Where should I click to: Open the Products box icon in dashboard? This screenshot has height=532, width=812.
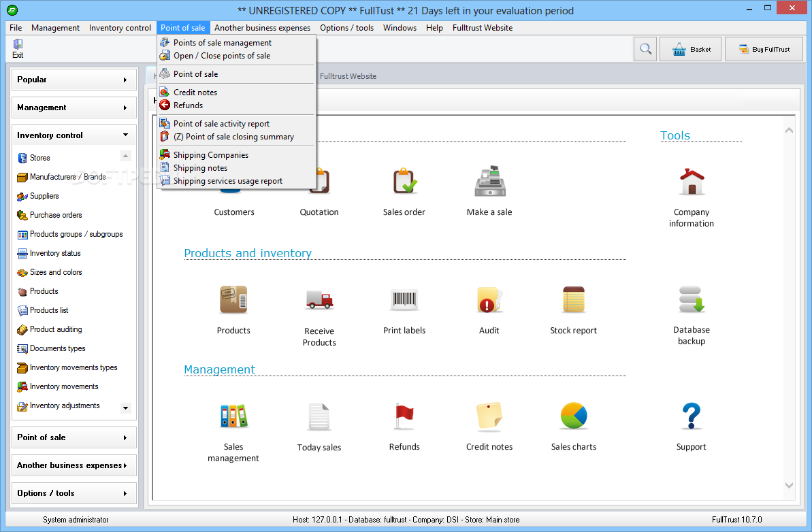pos(233,299)
